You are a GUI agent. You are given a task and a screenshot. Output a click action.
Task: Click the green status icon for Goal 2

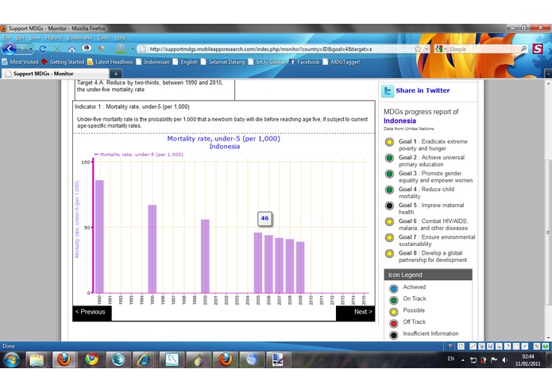click(x=389, y=158)
